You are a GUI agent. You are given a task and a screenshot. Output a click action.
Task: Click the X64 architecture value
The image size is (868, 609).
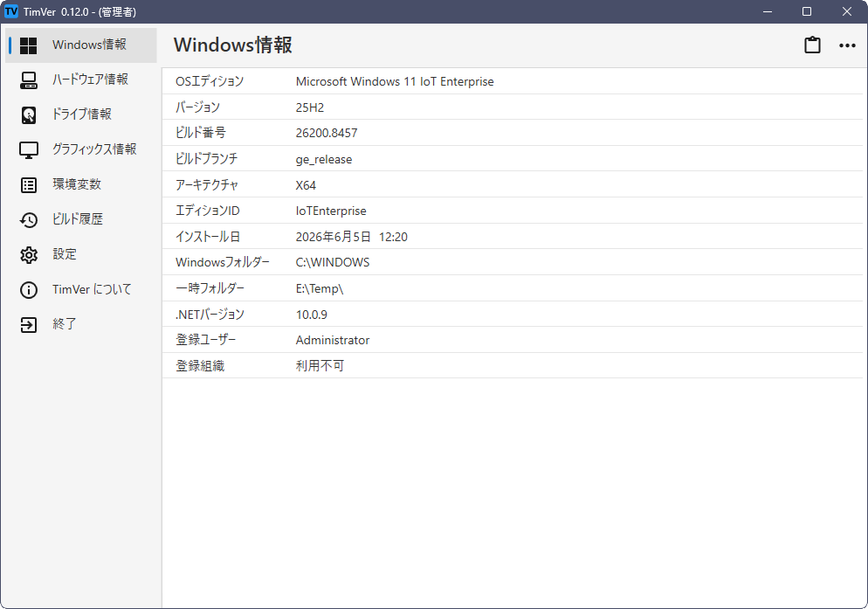click(306, 185)
